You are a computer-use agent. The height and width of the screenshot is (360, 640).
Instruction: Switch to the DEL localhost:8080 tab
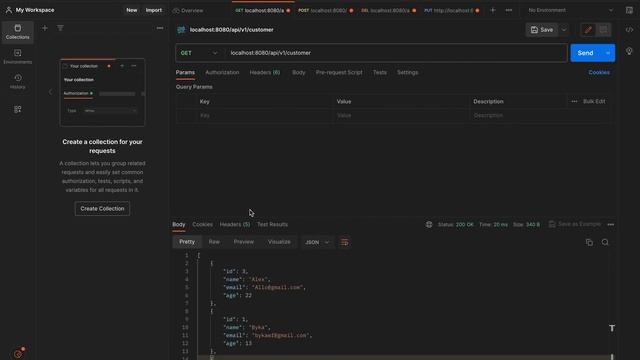pyautogui.click(x=389, y=10)
